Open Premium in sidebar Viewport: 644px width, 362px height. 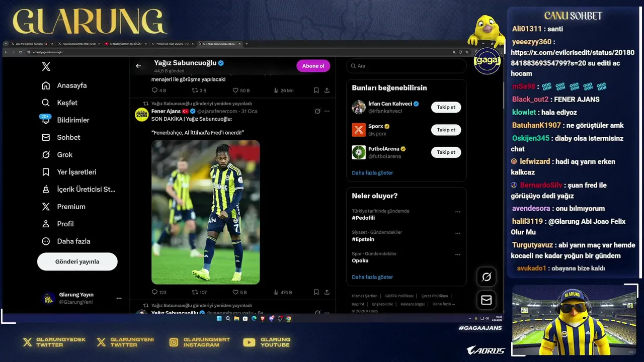[x=64, y=207]
